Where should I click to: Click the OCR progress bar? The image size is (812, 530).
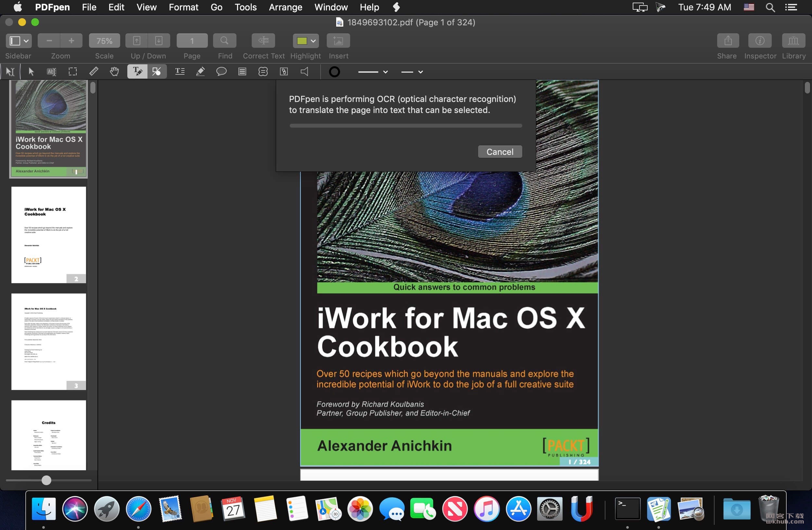click(406, 126)
